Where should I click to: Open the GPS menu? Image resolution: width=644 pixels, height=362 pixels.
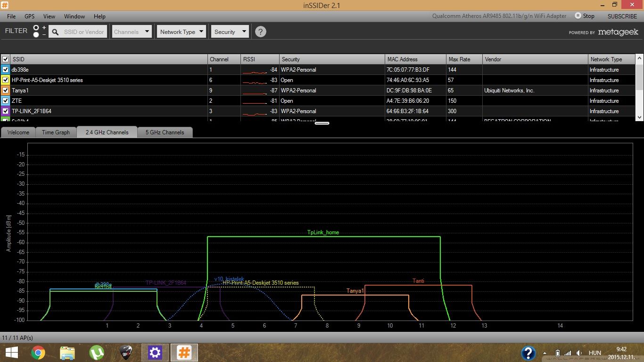click(30, 16)
